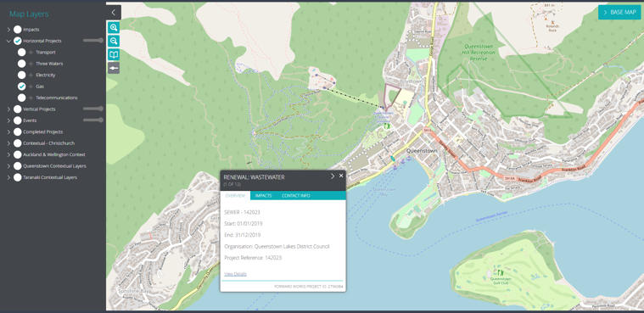
Task: Enable Queenstown Contextual Layers checkbox
Action: [17, 166]
